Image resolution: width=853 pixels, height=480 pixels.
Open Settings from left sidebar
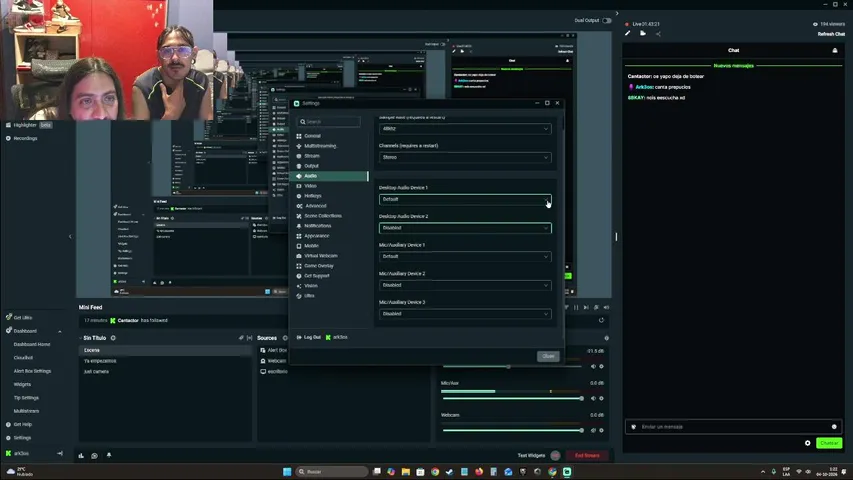tap(22, 438)
